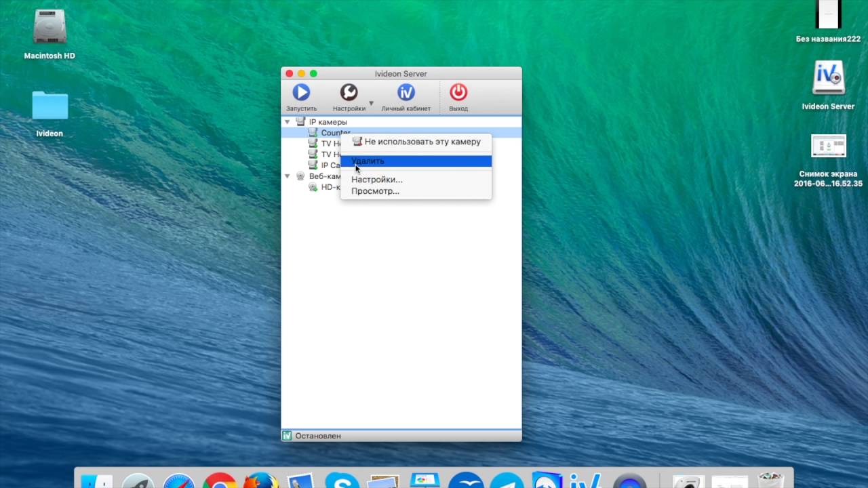Viewport: 868px width, 488px height.
Task: Open Настройки wrench icon in toolbar
Action: (349, 92)
